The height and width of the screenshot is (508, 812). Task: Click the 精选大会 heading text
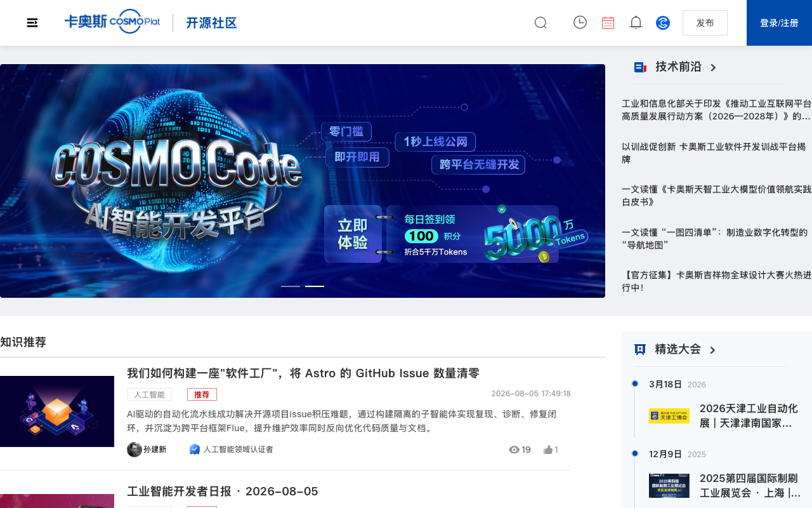[x=678, y=349]
